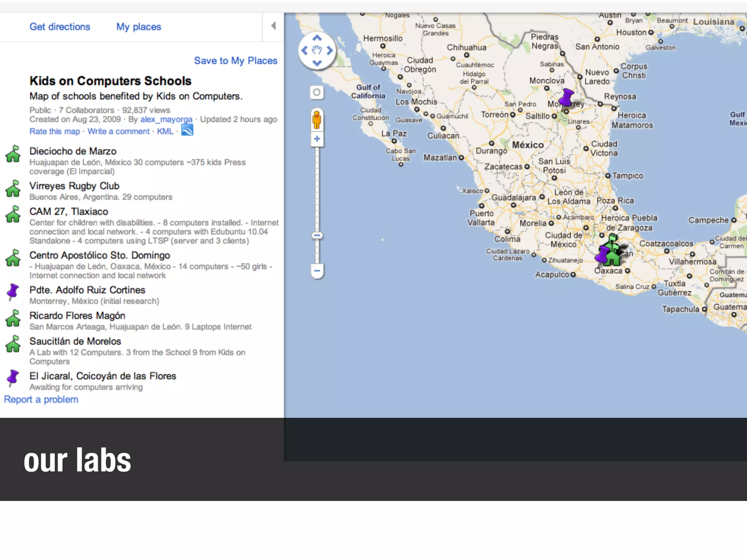Click the zoom in plus button

317,139
